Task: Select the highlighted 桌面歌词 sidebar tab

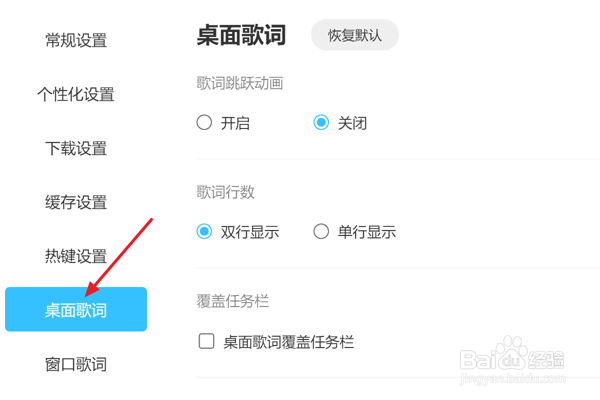Action: pyautogui.click(x=76, y=309)
